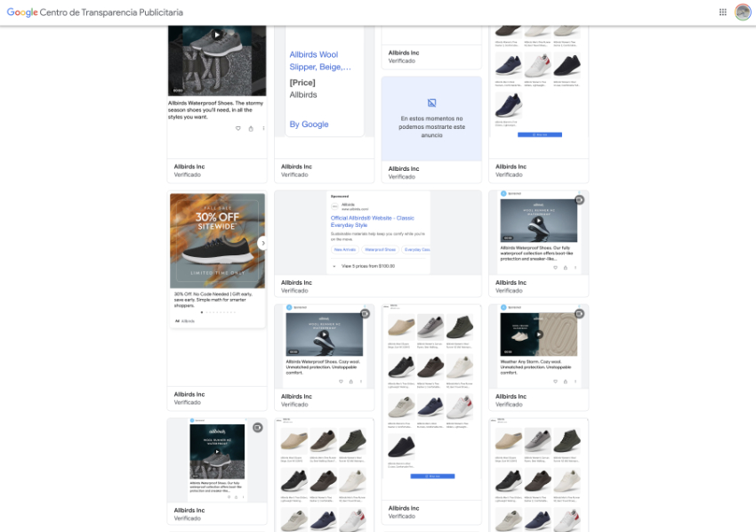Click the carousel pagination dots under 30% OFF ad

[217, 312]
